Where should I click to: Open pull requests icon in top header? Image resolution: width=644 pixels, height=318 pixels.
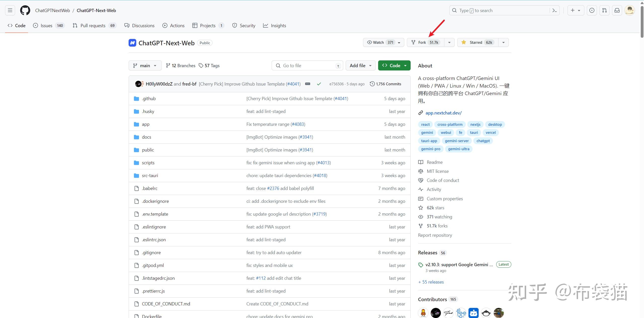tap(604, 11)
